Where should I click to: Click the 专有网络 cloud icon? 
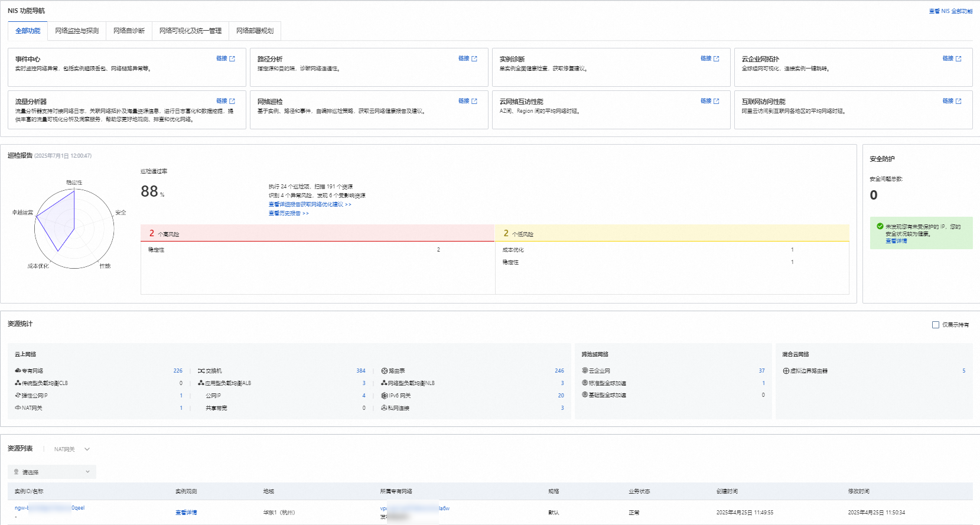pyautogui.click(x=18, y=371)
